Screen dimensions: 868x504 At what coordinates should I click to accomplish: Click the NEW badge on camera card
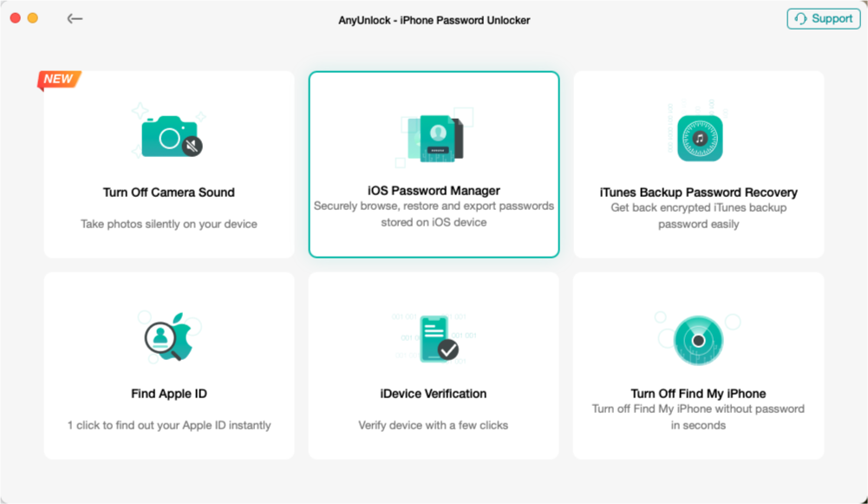coord(59,79)
